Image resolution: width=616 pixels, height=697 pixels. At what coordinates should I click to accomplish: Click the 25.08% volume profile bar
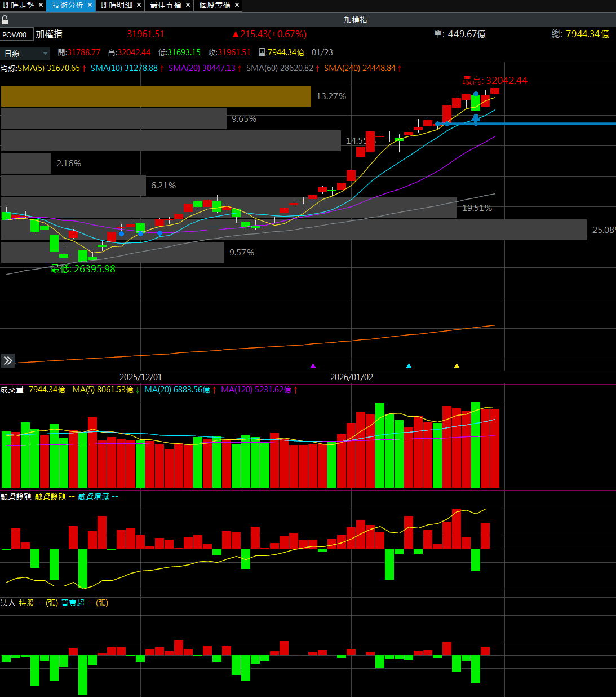click(293, 230)
